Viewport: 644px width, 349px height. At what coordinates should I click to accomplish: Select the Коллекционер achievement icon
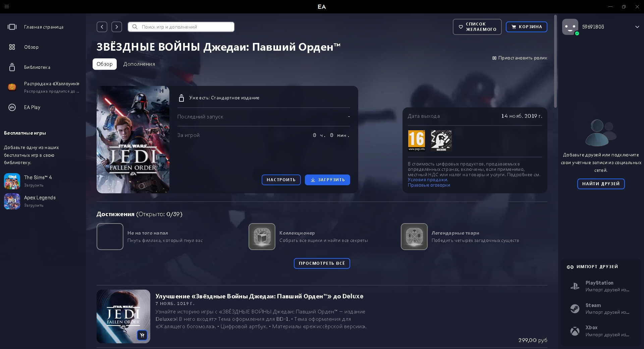(x=262, y=237)
